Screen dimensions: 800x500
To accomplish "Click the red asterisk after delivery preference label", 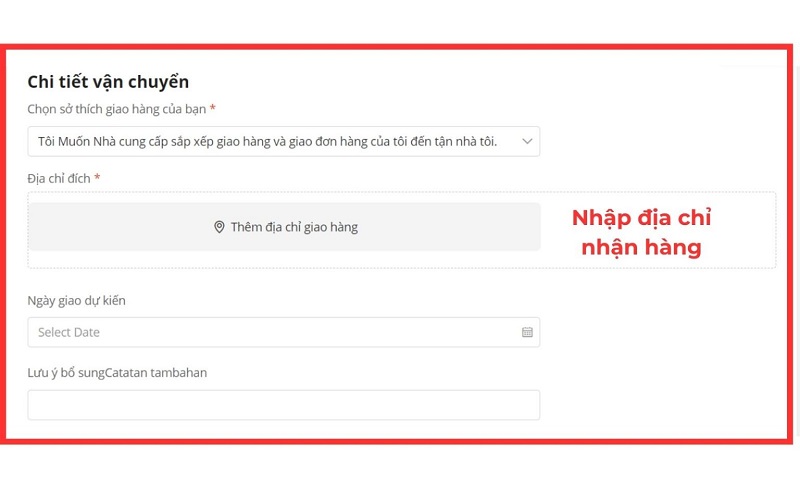I will point(213,108).
